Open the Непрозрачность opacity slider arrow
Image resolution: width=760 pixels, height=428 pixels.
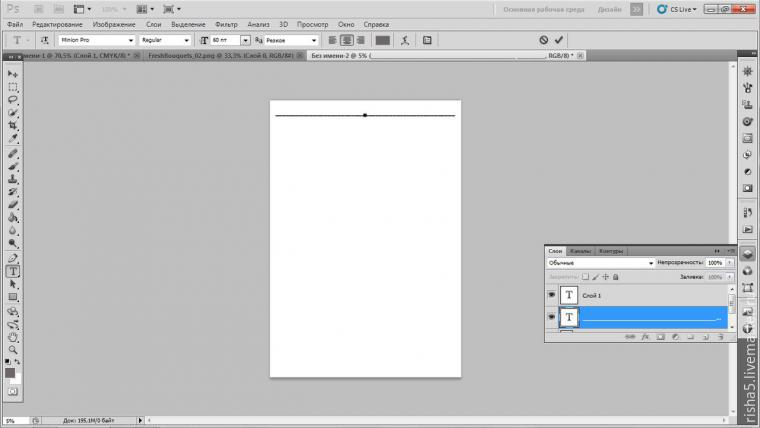(x=729, y=263)
